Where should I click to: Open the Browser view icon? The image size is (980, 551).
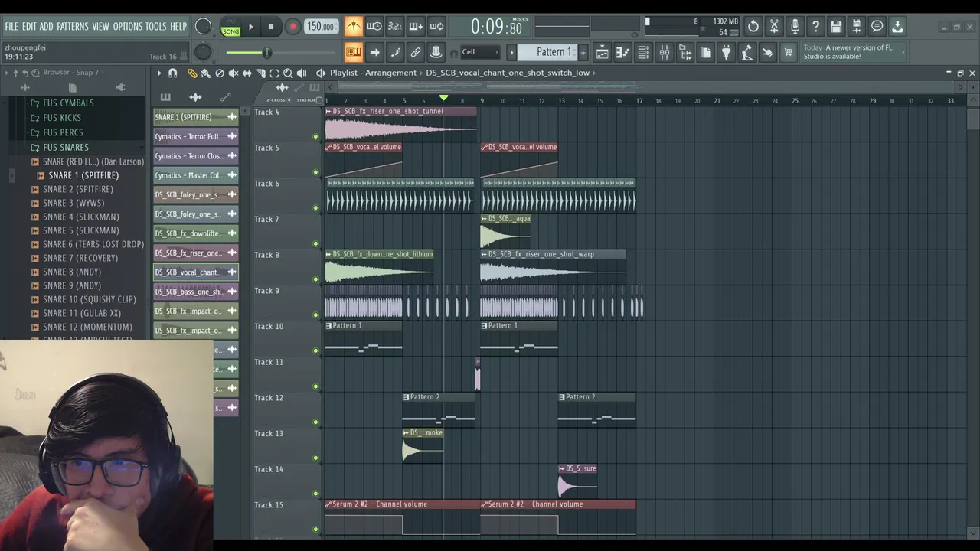click(685, 52)
